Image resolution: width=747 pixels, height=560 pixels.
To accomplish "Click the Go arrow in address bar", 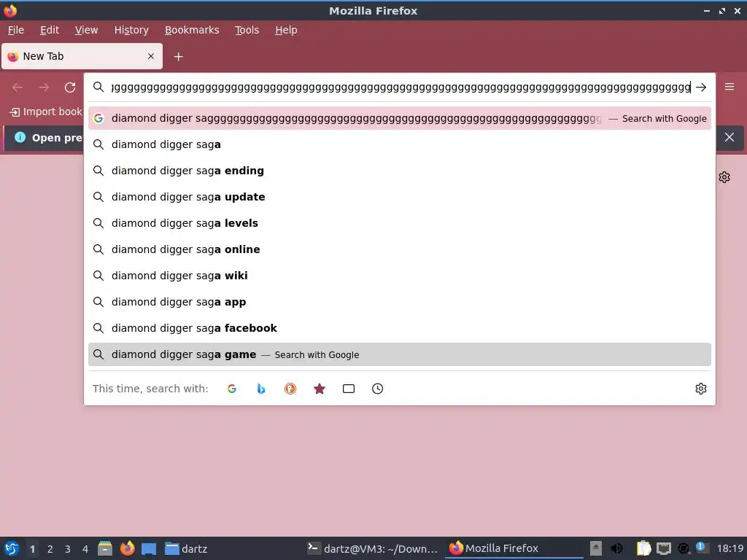I will (x=701, y=87).
